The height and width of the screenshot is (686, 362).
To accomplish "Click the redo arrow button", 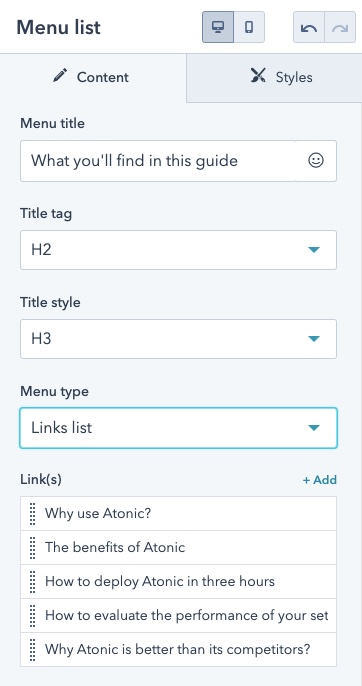I will pos(340,27).
